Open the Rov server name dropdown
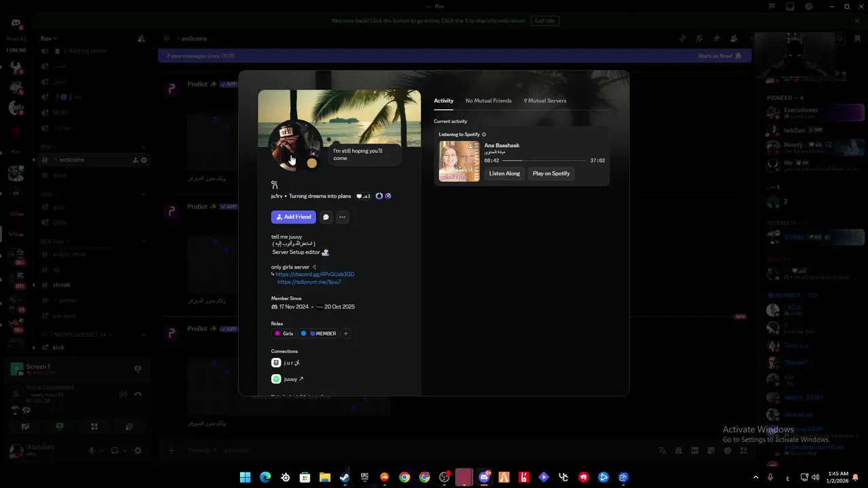Screen dimensions: 868x488 (49, 39)
